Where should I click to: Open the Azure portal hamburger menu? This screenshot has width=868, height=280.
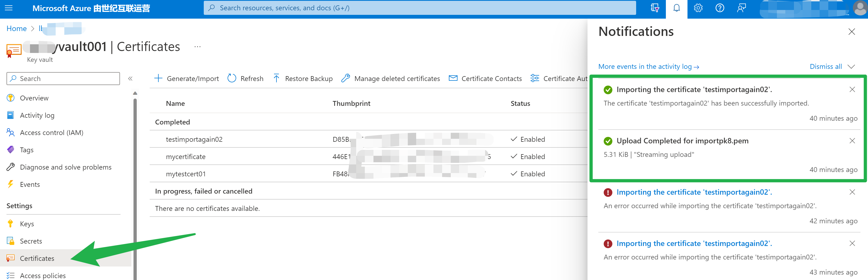(9, 8)
